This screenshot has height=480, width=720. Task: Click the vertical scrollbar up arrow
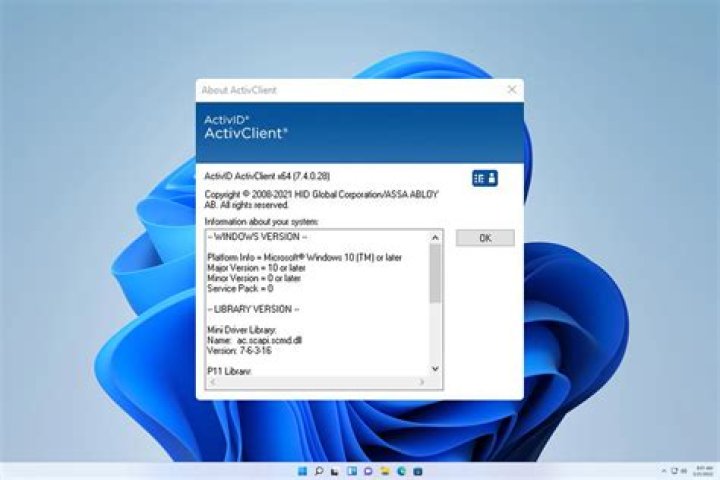(x=435, y=237)
